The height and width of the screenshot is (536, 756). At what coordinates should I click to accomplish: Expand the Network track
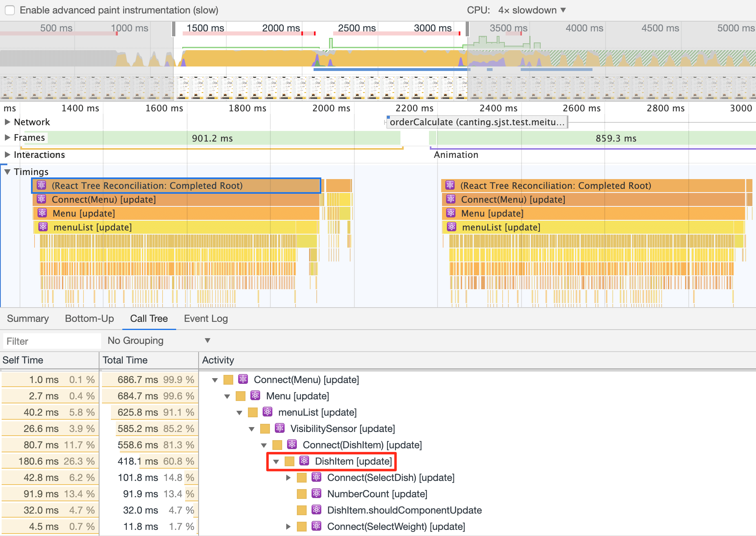[7, 122]
